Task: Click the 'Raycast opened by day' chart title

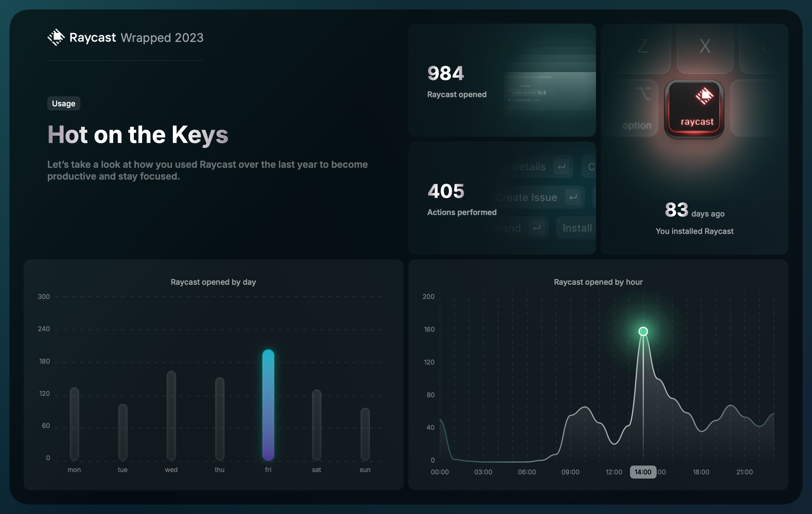Action: (213, 282)
